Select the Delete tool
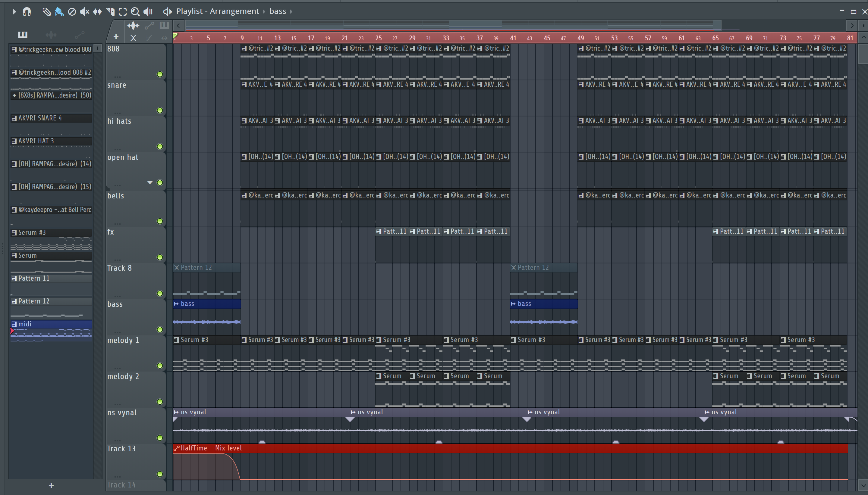 pyautogui.click(x=72, y=11)
